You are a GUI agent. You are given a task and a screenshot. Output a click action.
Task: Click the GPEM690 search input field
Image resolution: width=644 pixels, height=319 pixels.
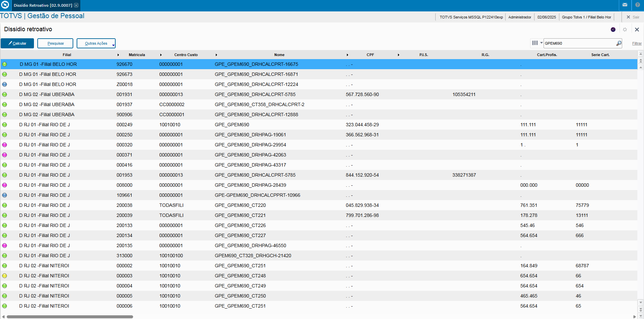579,43
